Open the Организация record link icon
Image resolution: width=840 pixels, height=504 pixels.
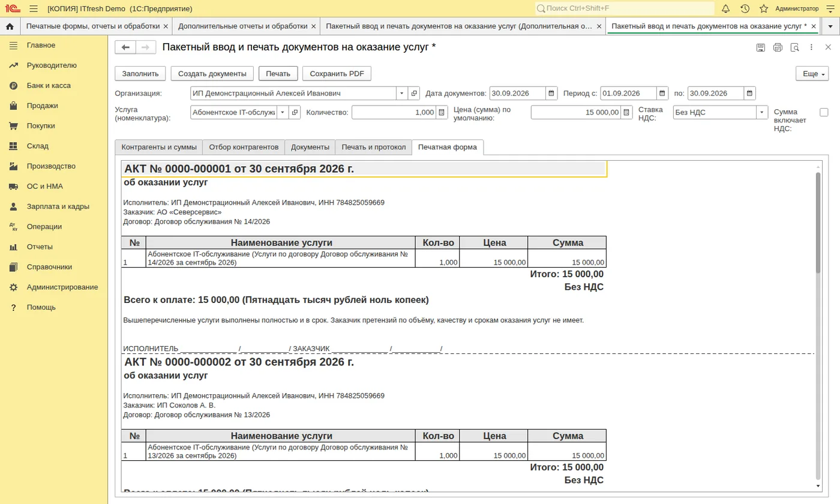(414, 94)
